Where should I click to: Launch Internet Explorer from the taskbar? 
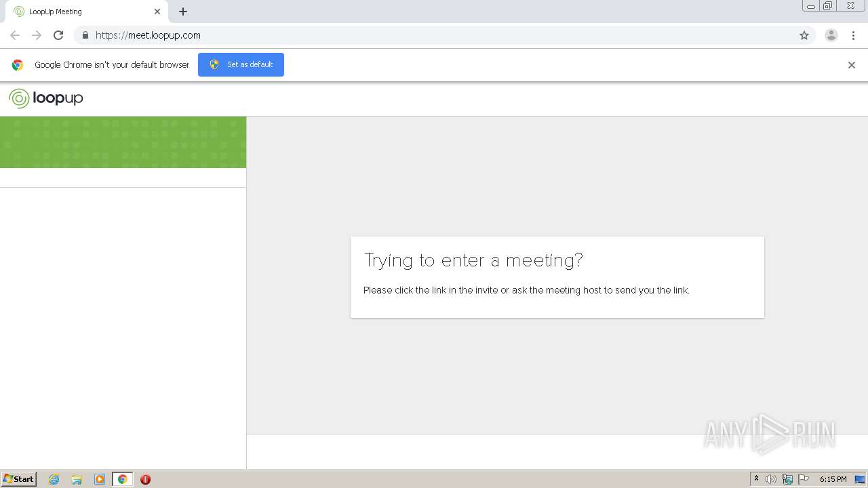[x=54, y=479]
